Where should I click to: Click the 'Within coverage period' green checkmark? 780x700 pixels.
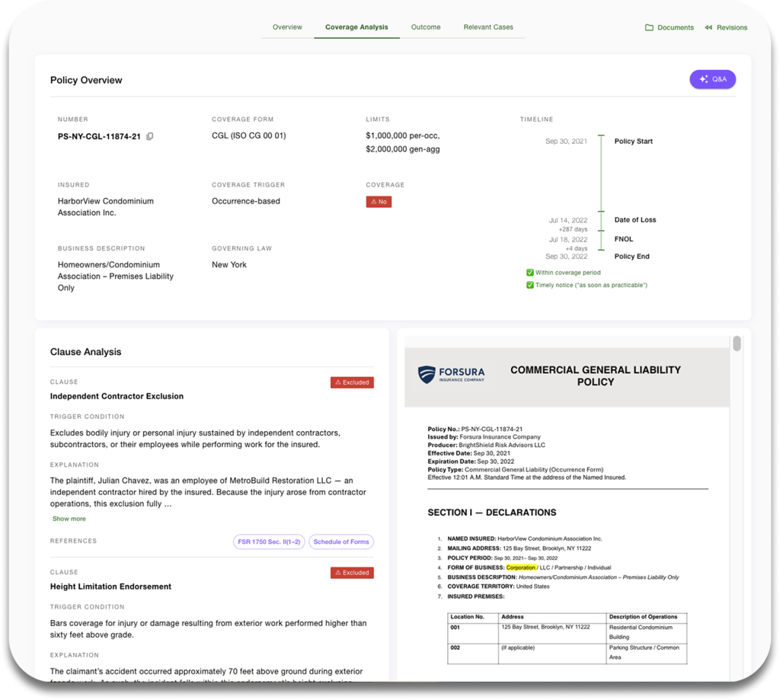(529, 273)
